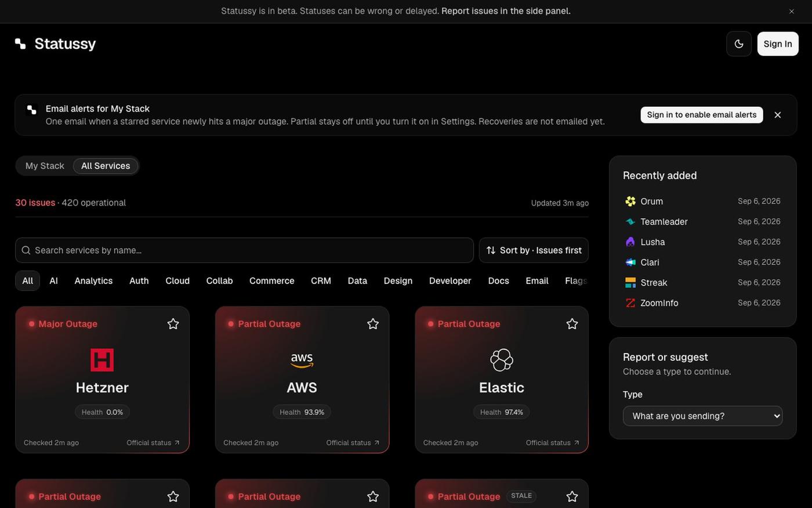Image resolution: width=812 pixels, height=508 pixels.
Task: Click Major Outage status on Hetzner card
Action: [x=68, y=324]
